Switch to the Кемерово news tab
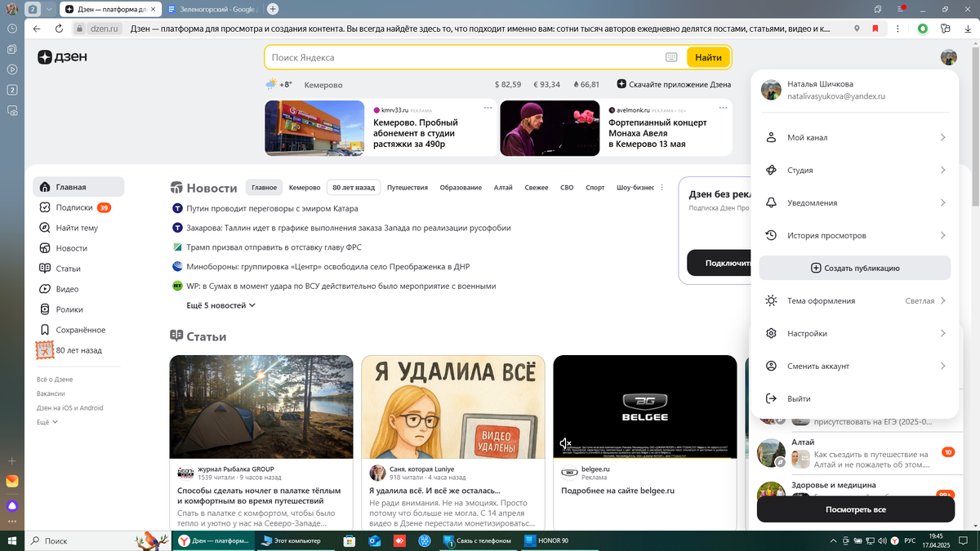 303,187
